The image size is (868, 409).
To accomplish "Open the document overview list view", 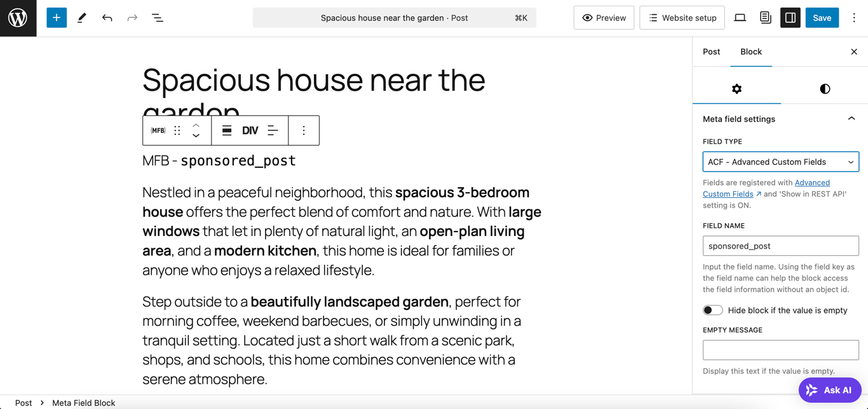I will pyautogui.click(x=157, y=17).
